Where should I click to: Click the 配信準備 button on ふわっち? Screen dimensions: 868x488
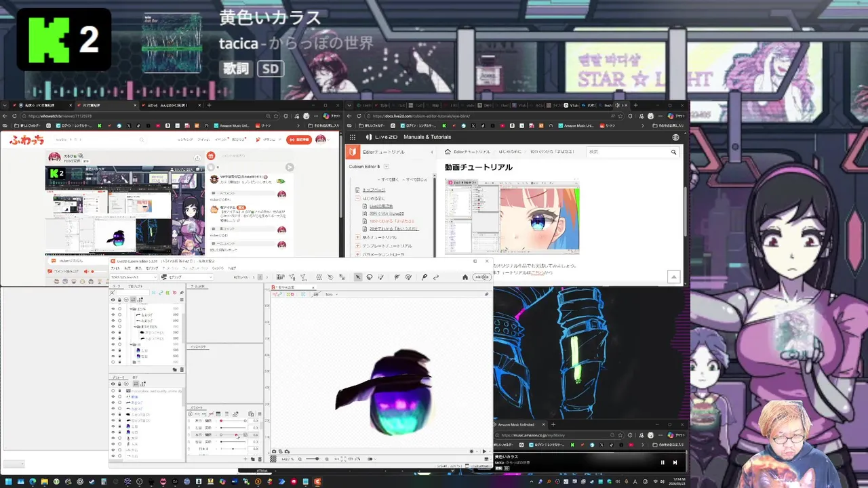(298, 140)
